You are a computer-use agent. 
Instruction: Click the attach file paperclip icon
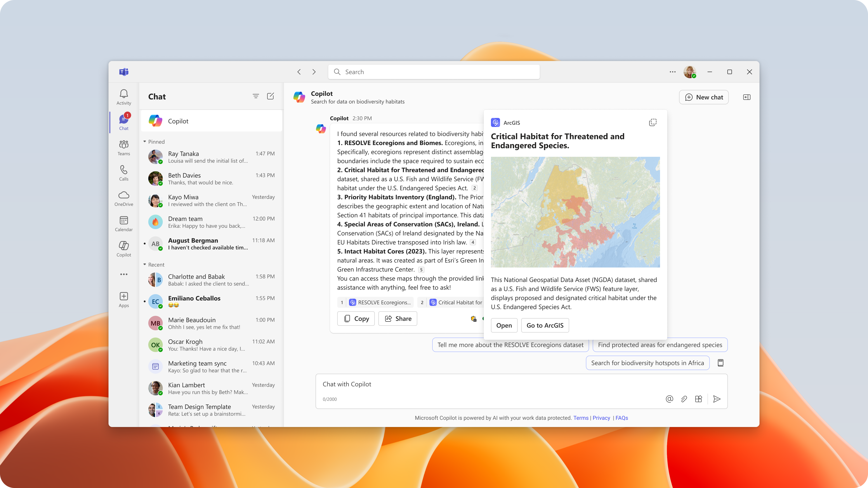(684, 399)
